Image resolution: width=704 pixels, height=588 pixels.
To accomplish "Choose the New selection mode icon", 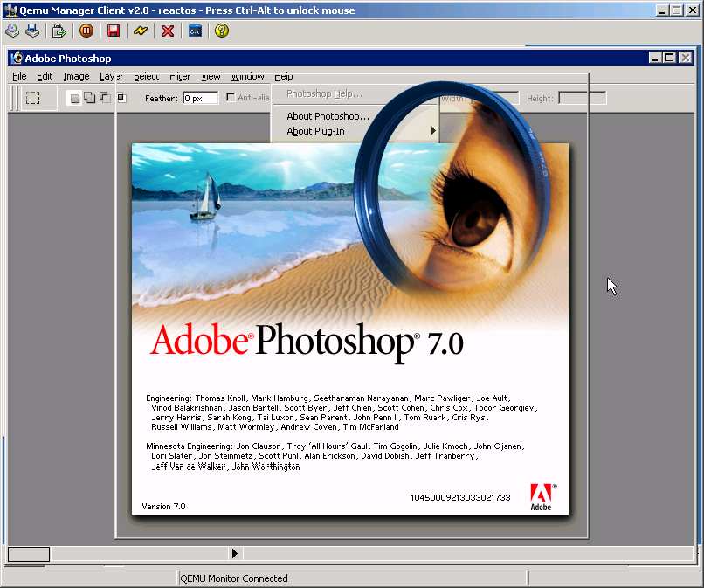I will coord(75,98).
